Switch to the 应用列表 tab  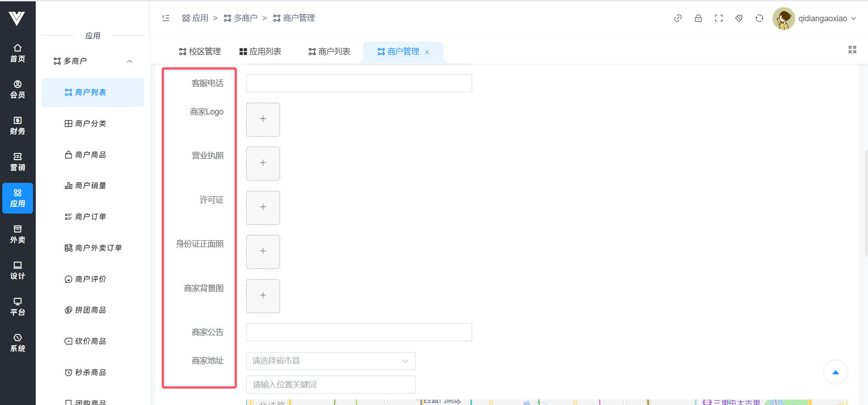click(261, 52)
